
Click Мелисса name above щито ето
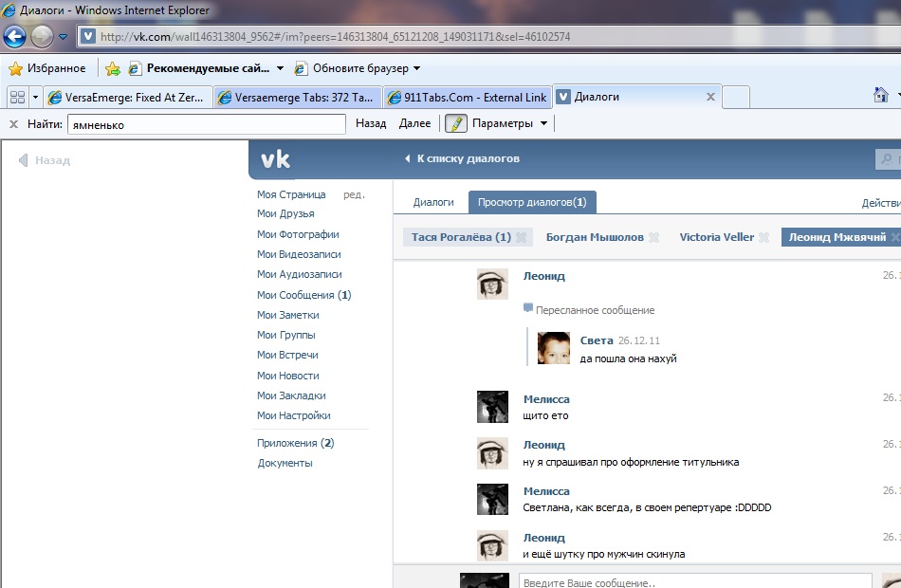546,399
